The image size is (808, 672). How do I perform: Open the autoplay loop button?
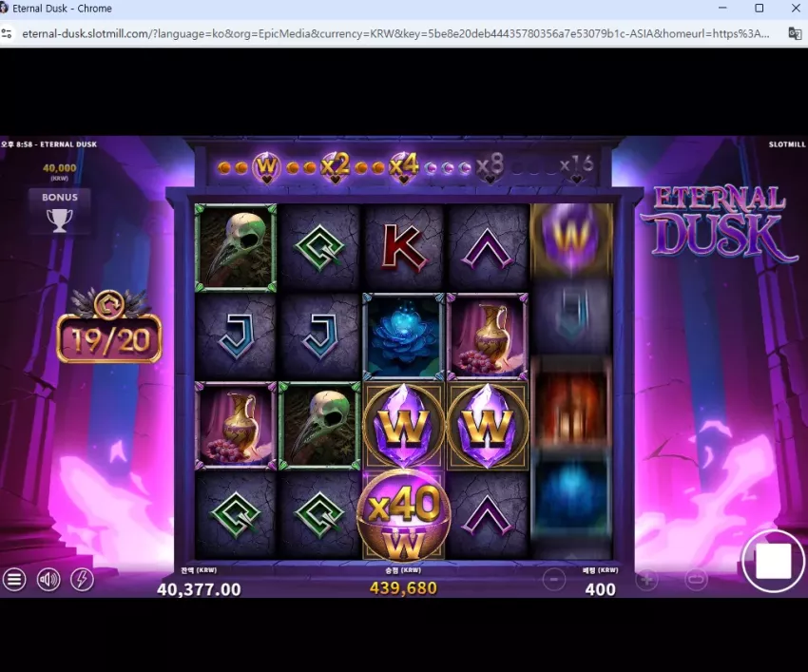pos(696,580)
